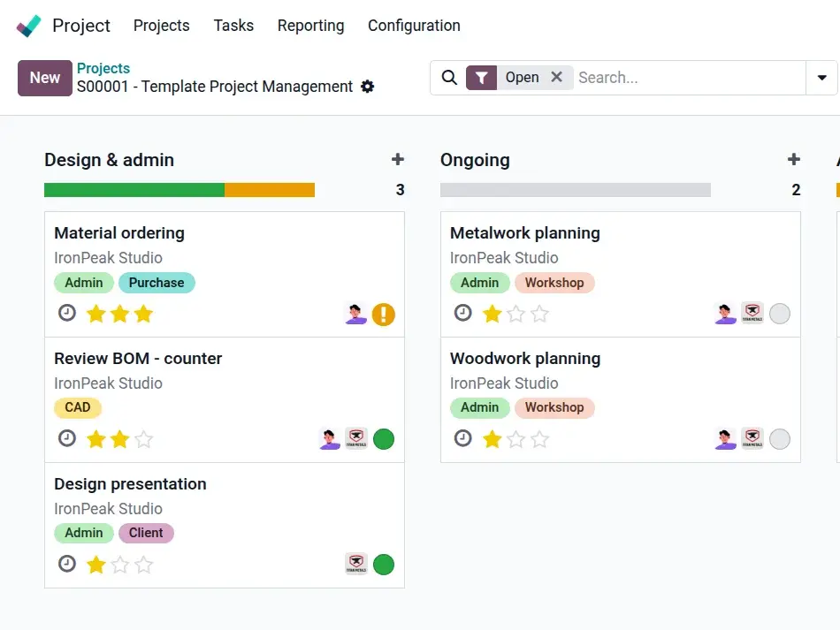Screen dimensions: 840x630
Task: Open the Reporting menu
Action: coord(310,26)
